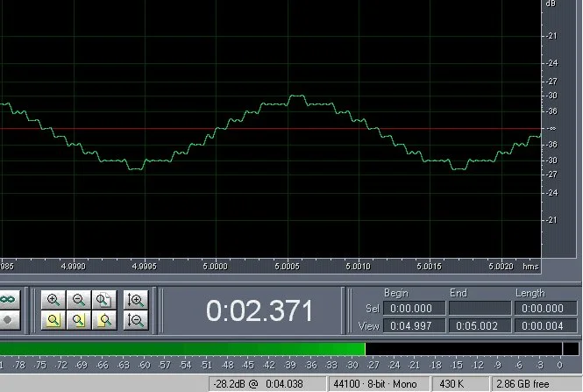The height and width of the screenshot is (392, 583).
Task: Click the dB vertical amplitude ruler
Action: click(552, 132)
